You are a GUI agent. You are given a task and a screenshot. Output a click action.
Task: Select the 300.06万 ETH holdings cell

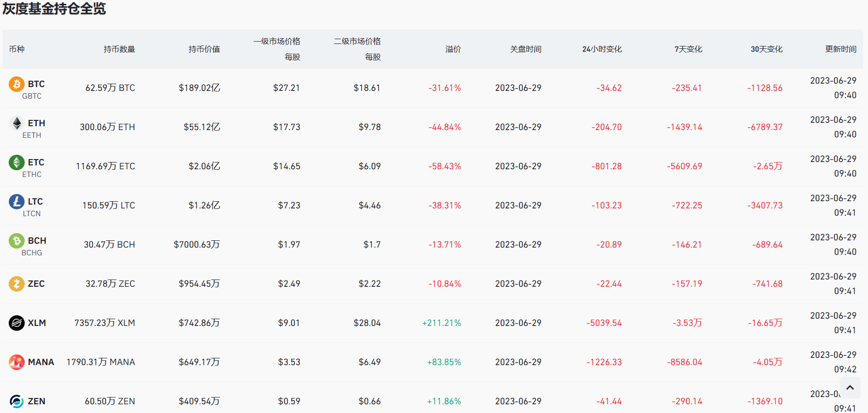point(107,127)
